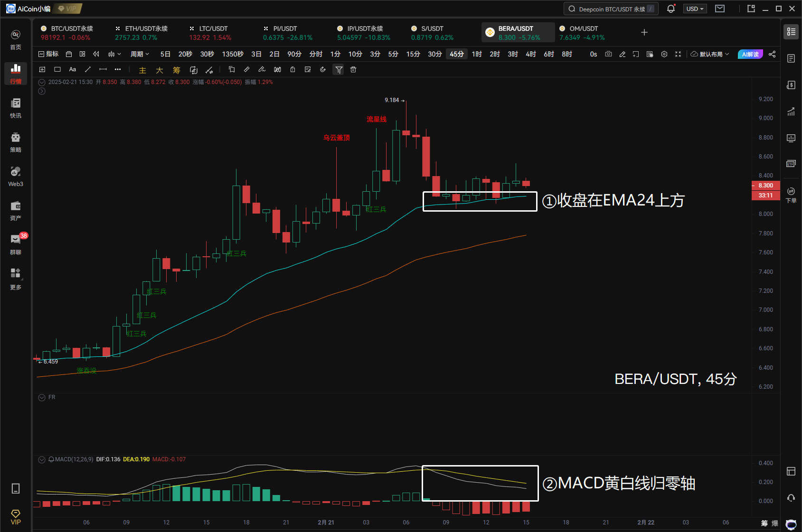Open the candlestick chart type dropdown
This screenshot has height=532, width=802.
(x=114, y=54)
